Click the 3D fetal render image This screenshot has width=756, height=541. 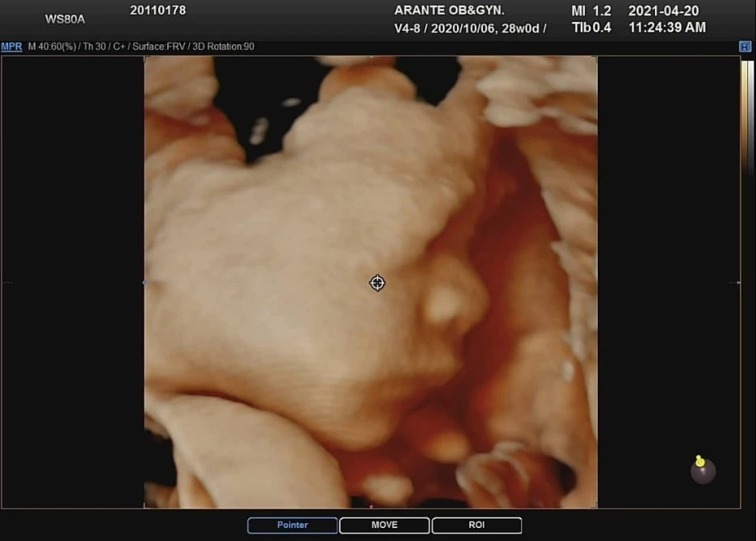[371, 282]
